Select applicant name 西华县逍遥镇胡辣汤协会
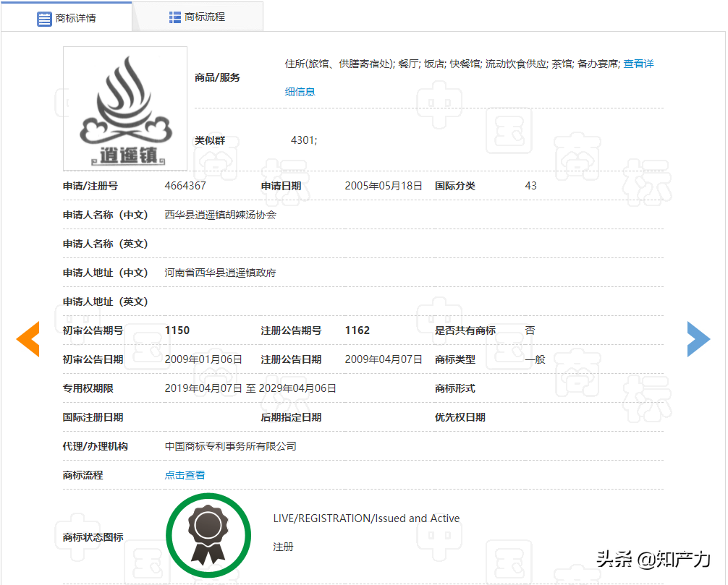This screenshot has height=585, width=728. pos(221,215)
